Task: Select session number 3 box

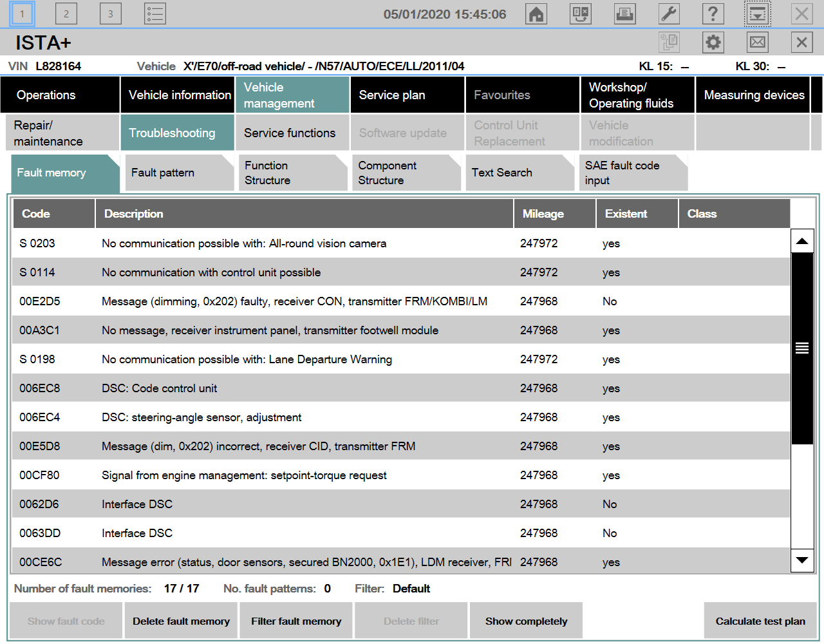Action: coord(110,14)
